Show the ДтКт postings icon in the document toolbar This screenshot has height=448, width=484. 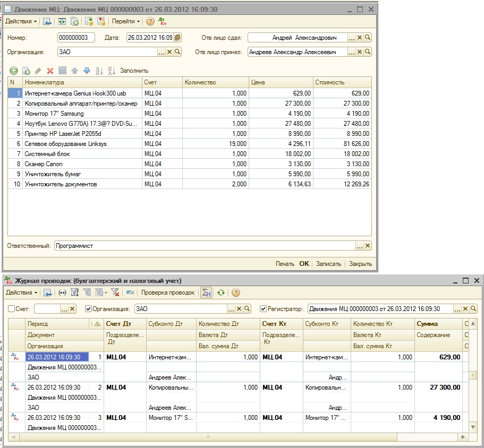point(162,21)
